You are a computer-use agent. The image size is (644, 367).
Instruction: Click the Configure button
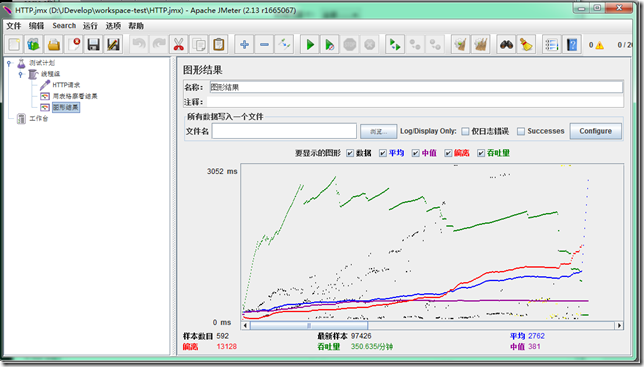pyautogui.click(x=596, y=131)
